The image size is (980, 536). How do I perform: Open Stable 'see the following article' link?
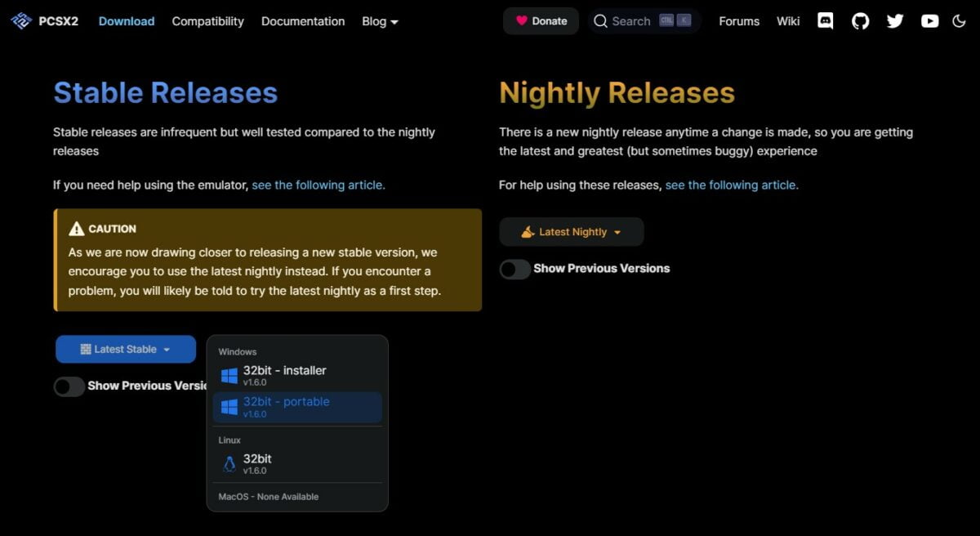[318, 185]
